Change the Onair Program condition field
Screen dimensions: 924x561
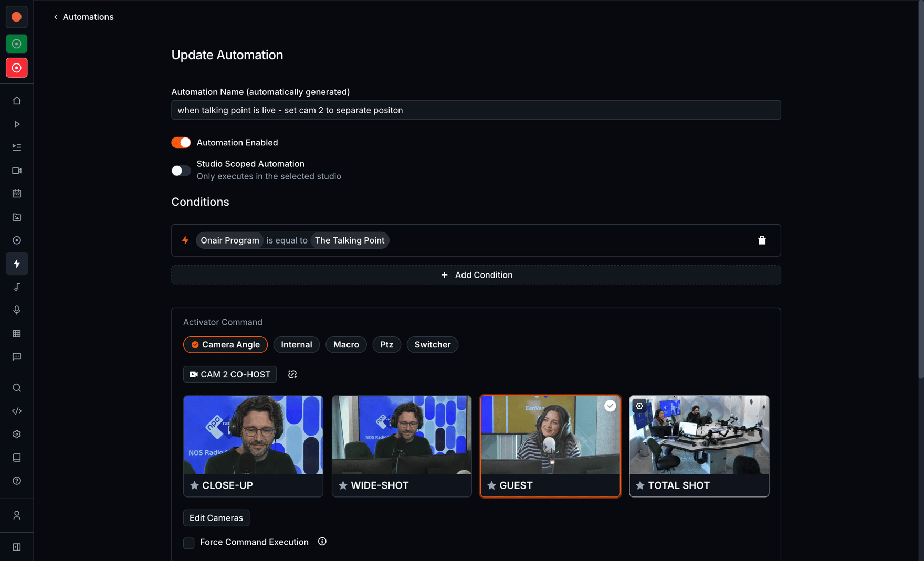click(230, 240)
